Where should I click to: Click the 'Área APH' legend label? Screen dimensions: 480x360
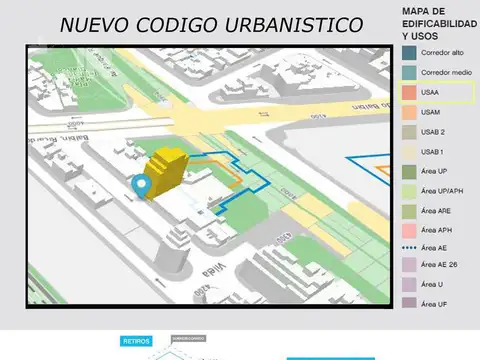coord(436,230)
